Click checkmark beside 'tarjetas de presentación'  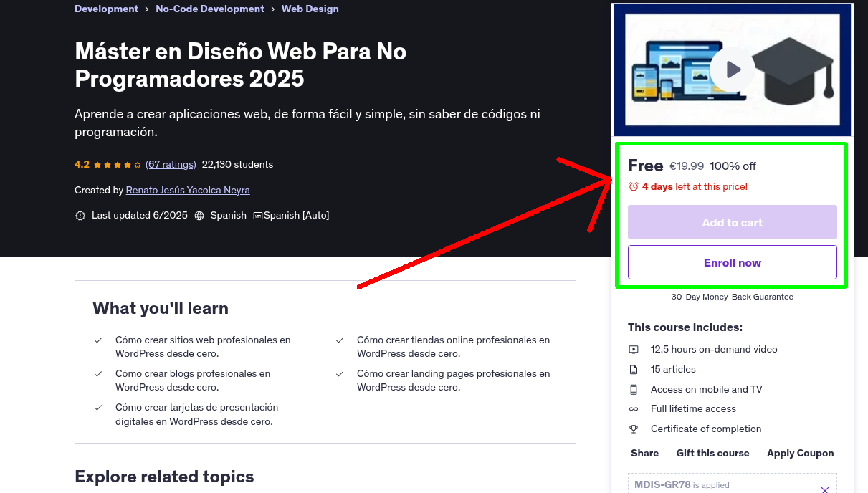pos(98,408)
